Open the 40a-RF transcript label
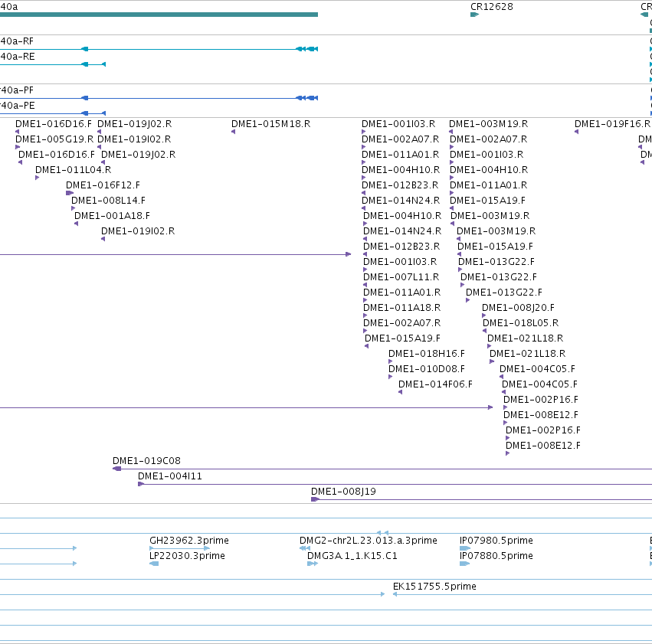This screenshot has width=652, height=644. (17, 41)
